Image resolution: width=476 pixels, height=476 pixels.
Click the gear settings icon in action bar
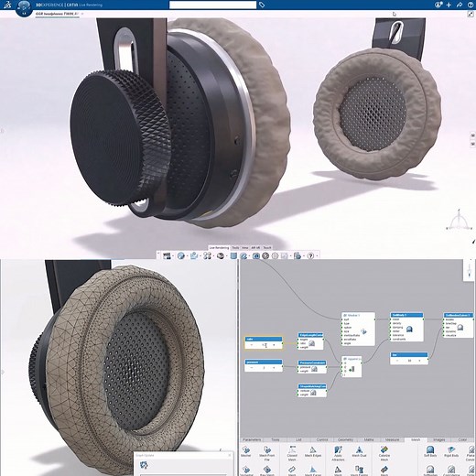point(275,255)
